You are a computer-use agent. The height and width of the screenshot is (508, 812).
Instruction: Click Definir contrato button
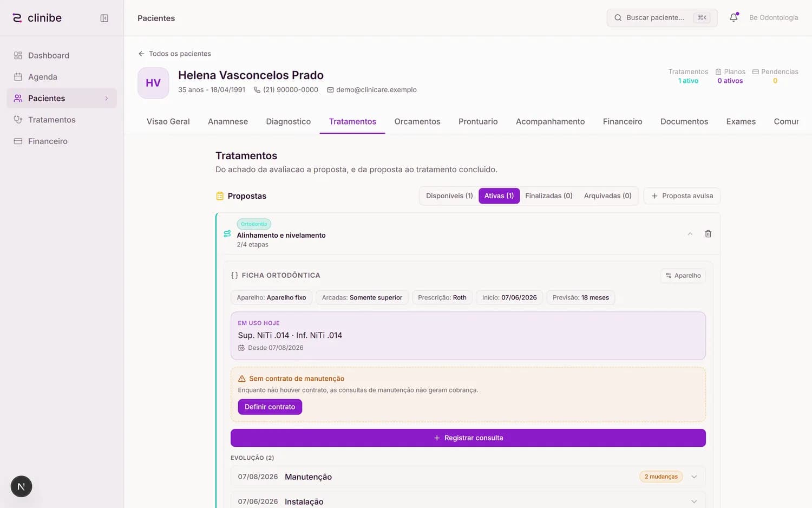(x=270, y=407)
